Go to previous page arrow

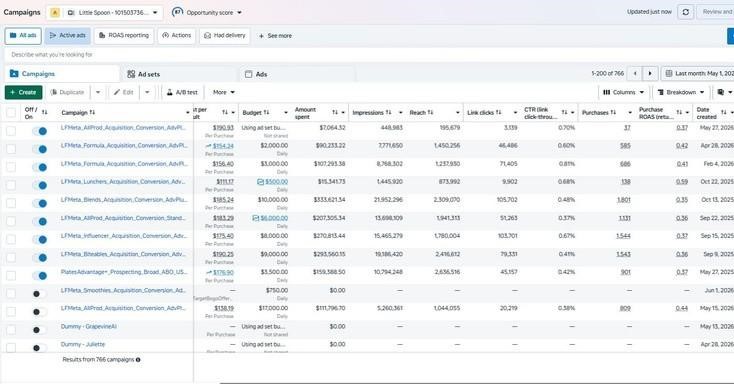635,74
